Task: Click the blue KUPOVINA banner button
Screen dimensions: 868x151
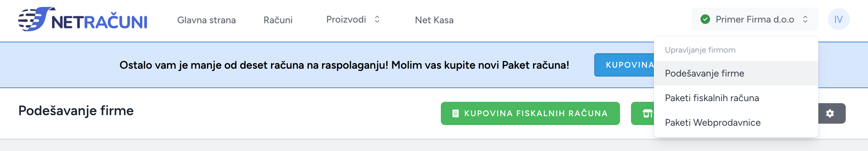Action: click(624, 65)
